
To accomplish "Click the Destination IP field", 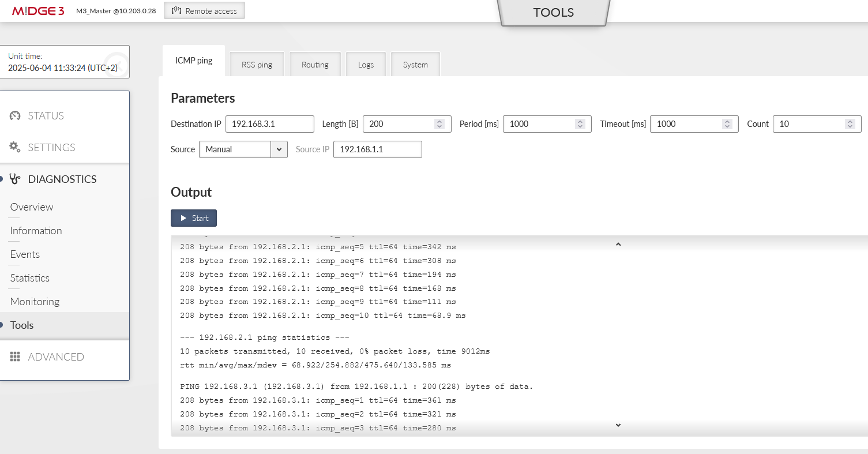I will (x=270, y=124).
